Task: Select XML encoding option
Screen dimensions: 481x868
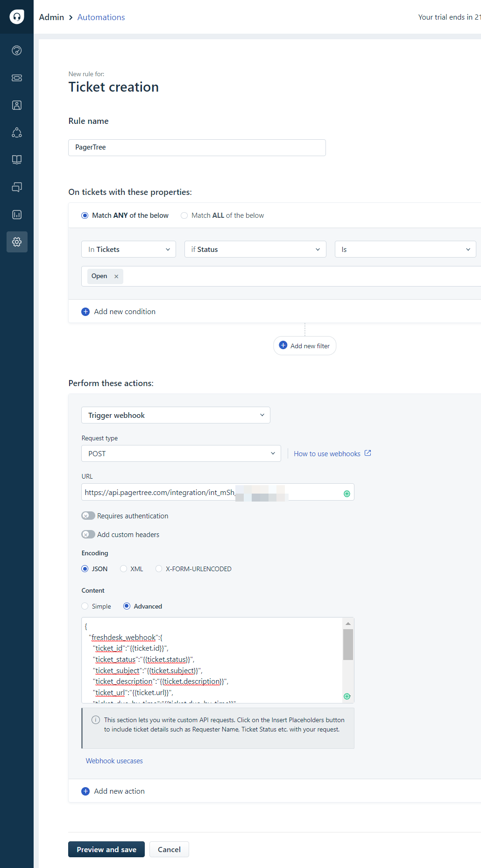Action: (124, 569)
